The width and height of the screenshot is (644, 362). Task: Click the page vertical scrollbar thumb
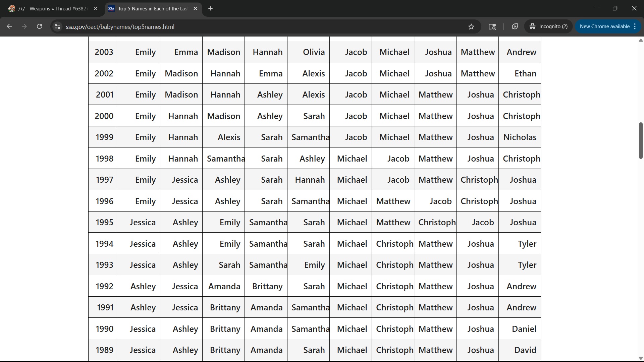click(641, 141)
